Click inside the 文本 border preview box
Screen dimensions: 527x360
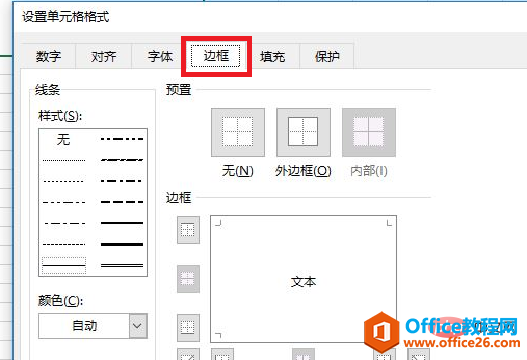pyautogui.click(x=303, y=279)
